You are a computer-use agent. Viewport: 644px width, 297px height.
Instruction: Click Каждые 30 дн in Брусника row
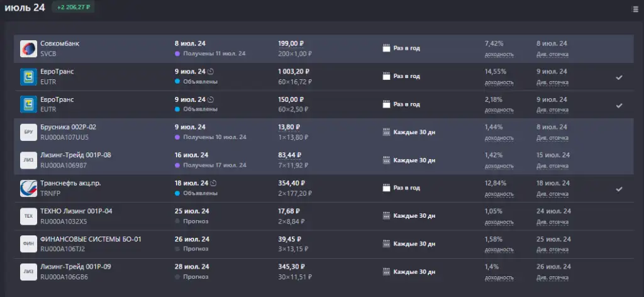(x=414, y=132)
